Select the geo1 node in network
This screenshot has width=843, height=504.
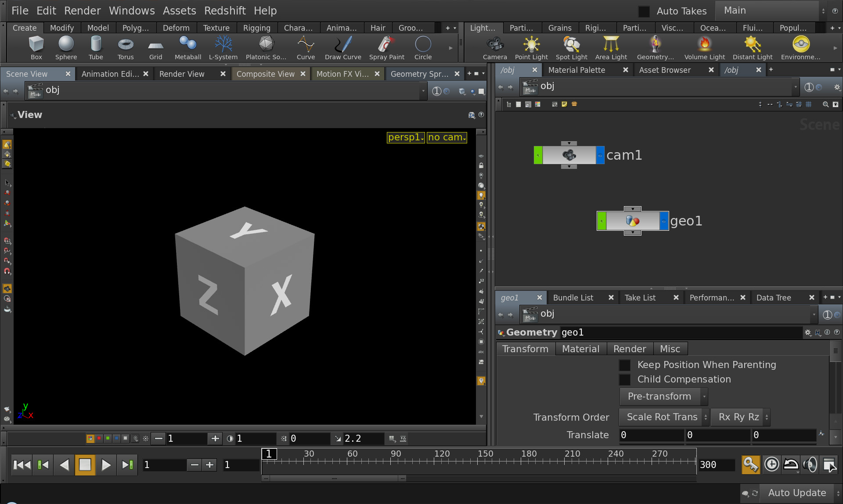pyautogui.click(x=632, y=221)
